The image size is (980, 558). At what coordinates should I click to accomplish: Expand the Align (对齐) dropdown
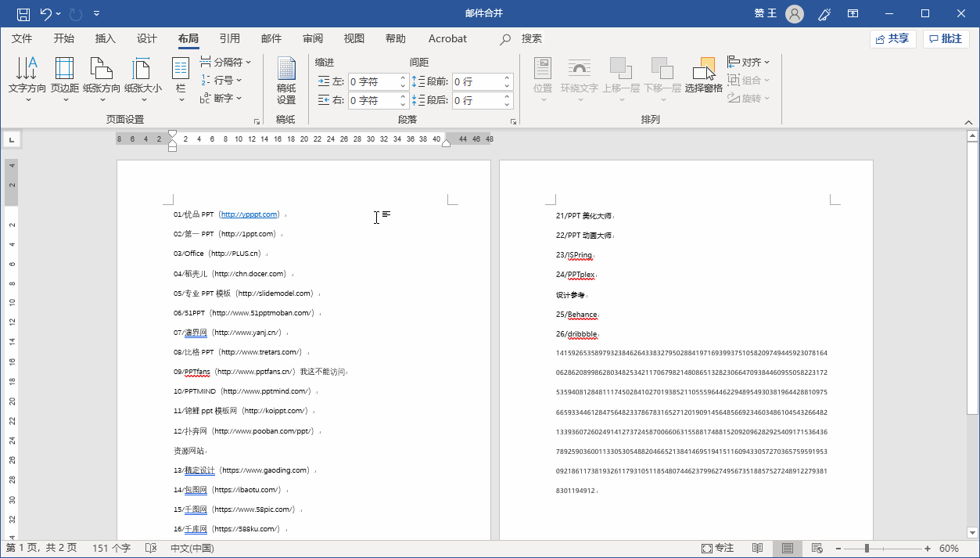749,62
